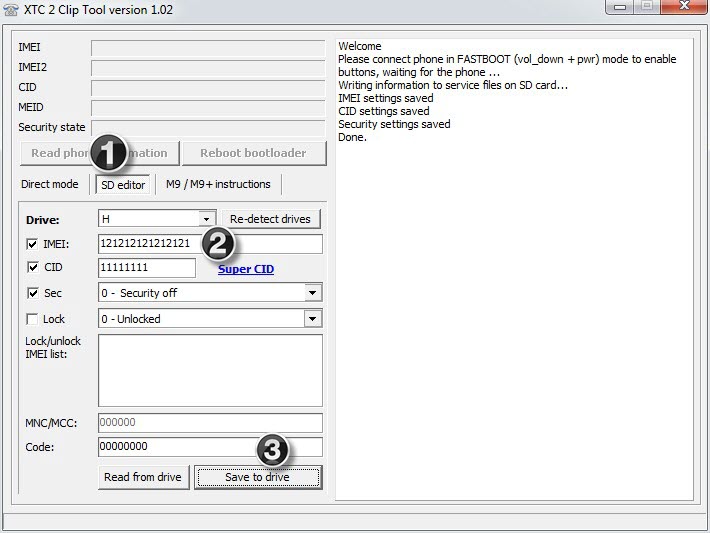Click the IMEI2 readout field
Viewport: 710px width, 533px height.
tap(208, 67)
